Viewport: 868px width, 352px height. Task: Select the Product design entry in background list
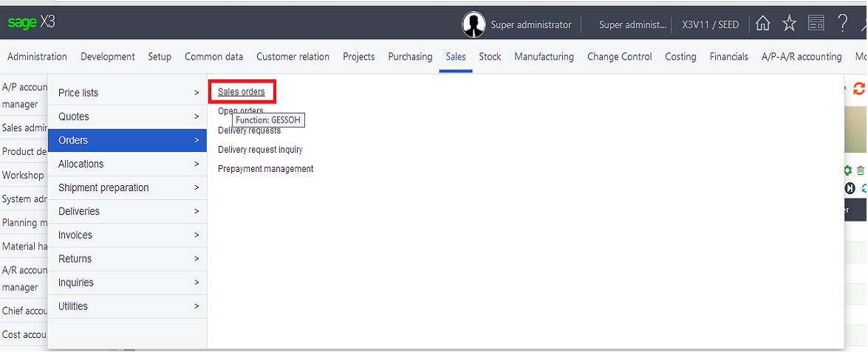(x=24, y=151)
